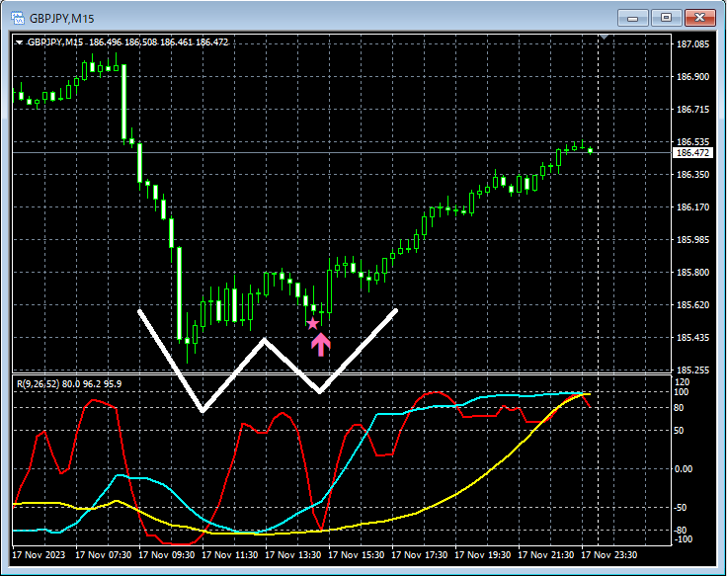This screenshot has width=728, height=576.
Task: Click the 17 Nov 11:30 time label
Action: 230,555
